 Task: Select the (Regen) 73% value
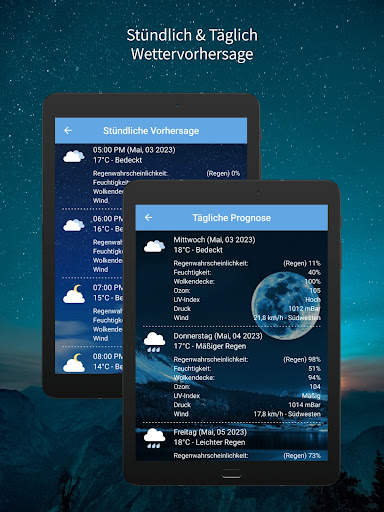click(x=302, y=456)
